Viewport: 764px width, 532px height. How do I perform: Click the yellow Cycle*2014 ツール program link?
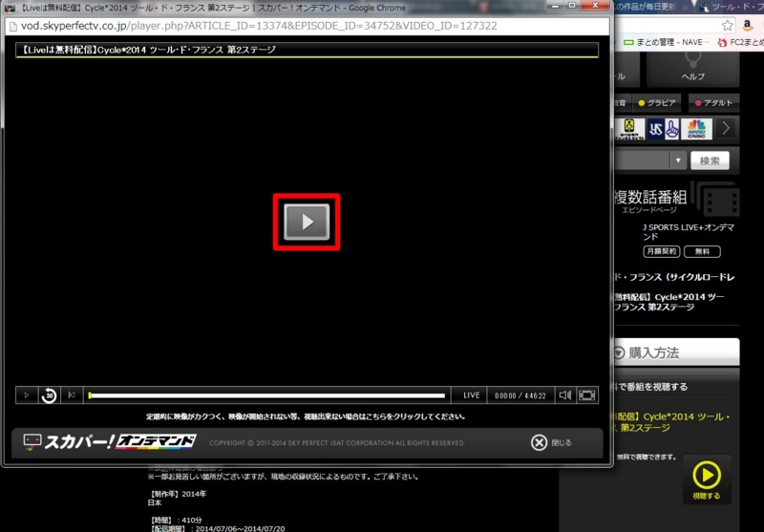tap(671, 422)
